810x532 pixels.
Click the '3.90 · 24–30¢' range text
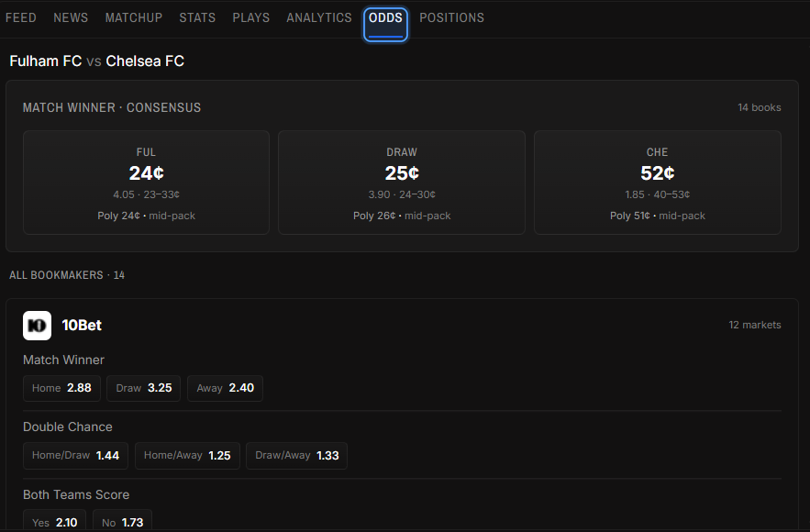[402, 194]
